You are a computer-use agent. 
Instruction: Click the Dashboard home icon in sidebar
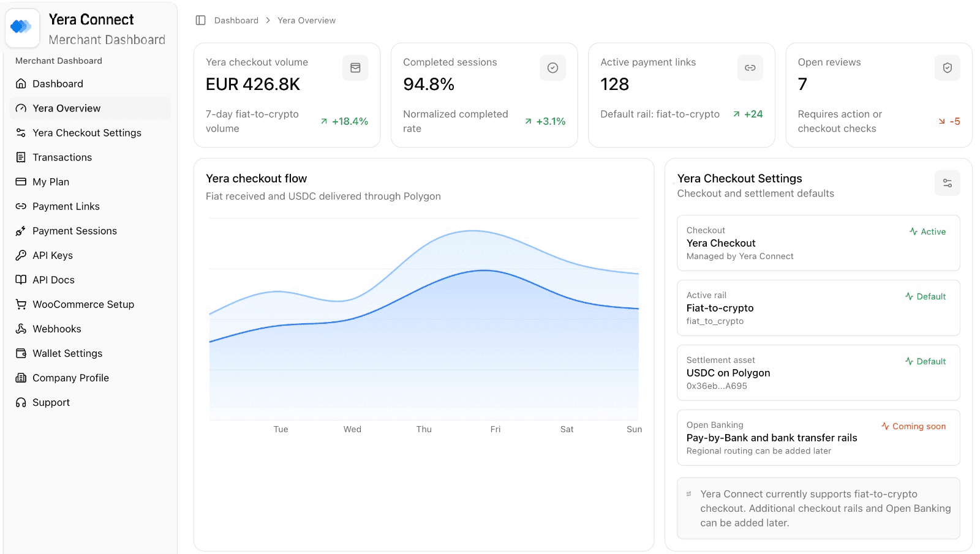[21, 84]
